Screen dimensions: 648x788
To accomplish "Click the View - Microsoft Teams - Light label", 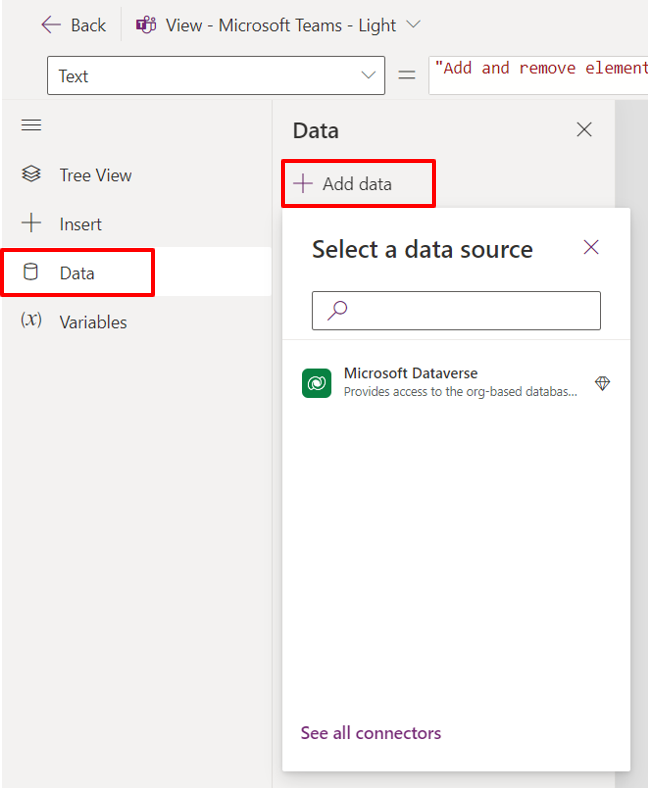I will [281, 25].
